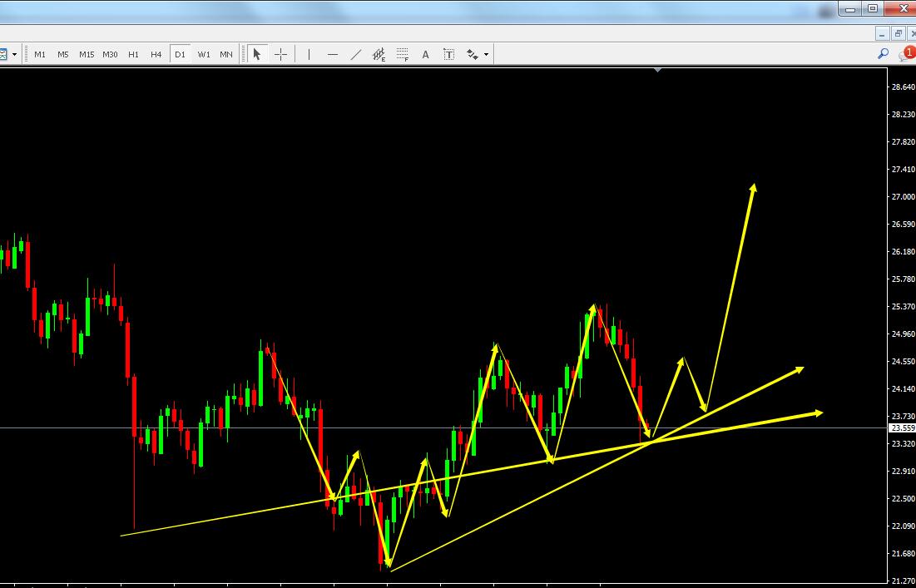The width and height of the screenshot is (916, 588).
Task: Click the chart templates icon
Action: 3,54
